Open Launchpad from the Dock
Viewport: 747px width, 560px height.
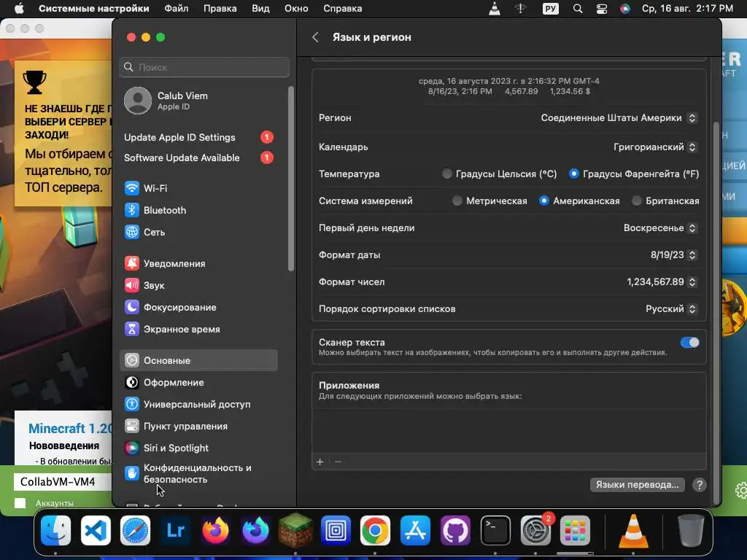pyautogui.click(x=575, y=530)
